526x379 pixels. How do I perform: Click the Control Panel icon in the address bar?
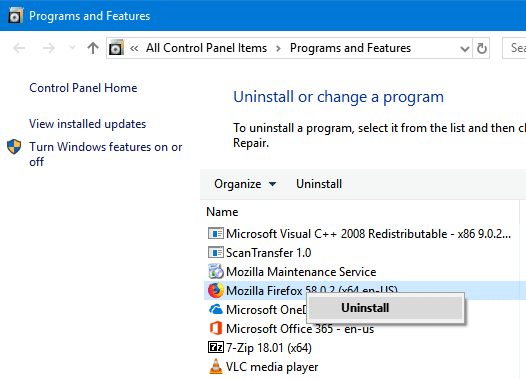click(x=116, y=48)
